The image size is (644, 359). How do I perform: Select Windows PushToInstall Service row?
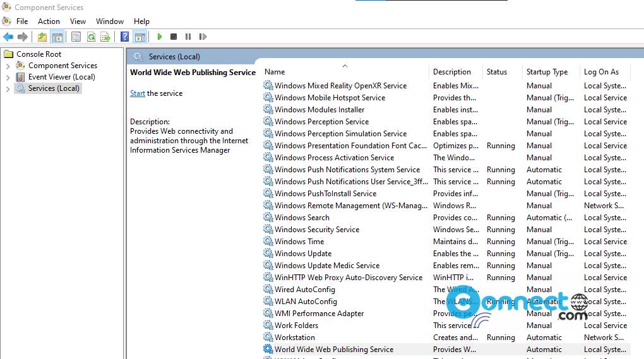tap(446, 193)
